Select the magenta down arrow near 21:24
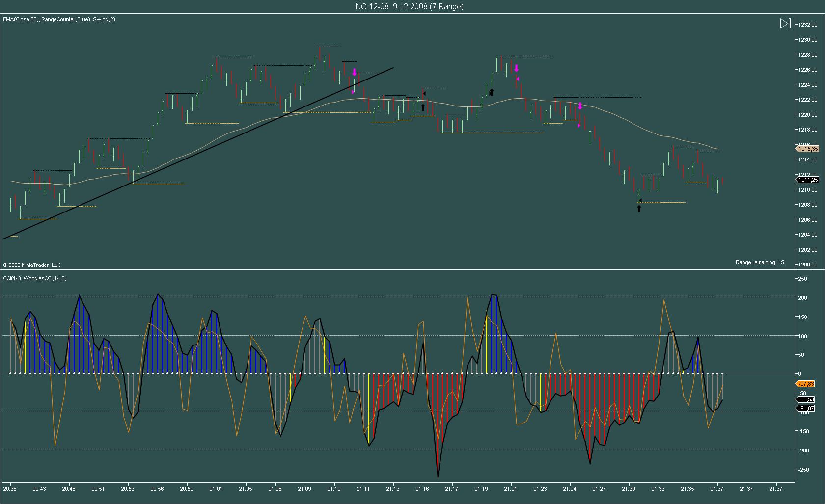825x504 pixels. point(580,106)
